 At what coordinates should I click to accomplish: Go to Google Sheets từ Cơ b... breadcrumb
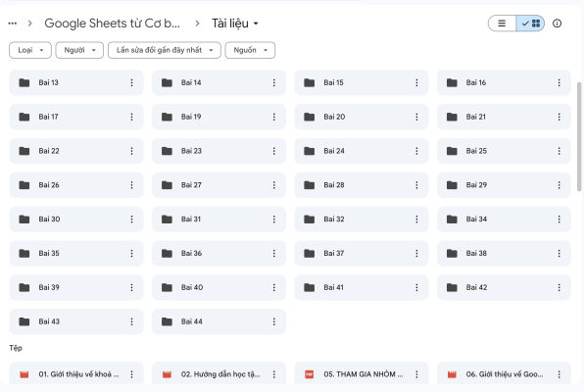[112, 24]
